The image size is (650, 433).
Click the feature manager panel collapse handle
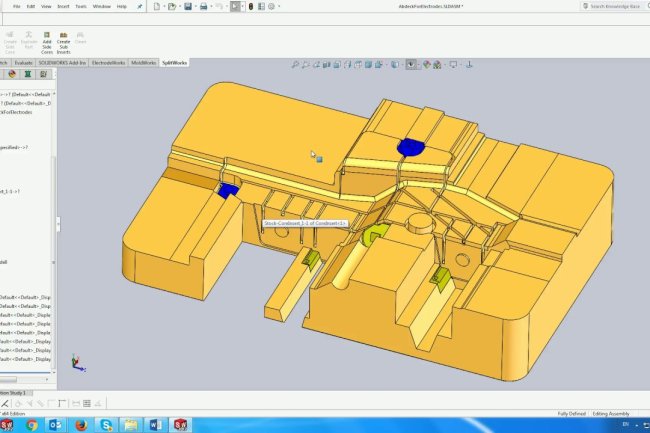pyautogui.click(x=58, y=224)
